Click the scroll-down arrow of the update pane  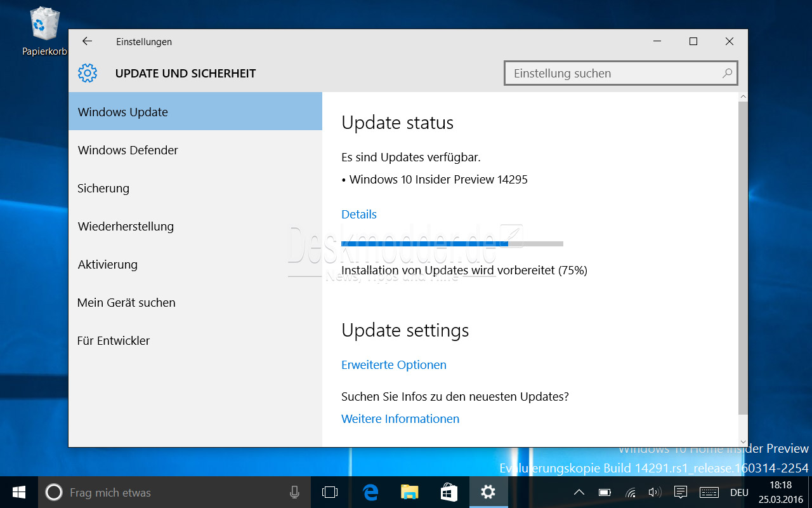pos(743,441)
